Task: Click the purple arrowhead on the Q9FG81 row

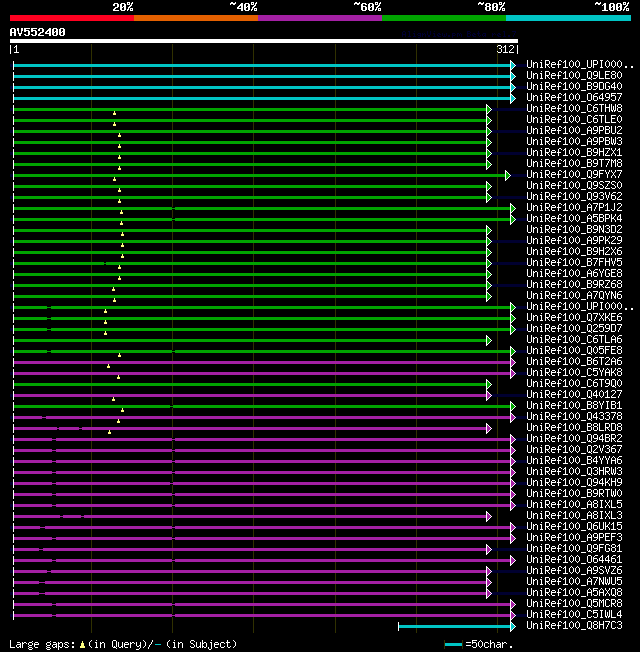Action: (x=489, y=549)
